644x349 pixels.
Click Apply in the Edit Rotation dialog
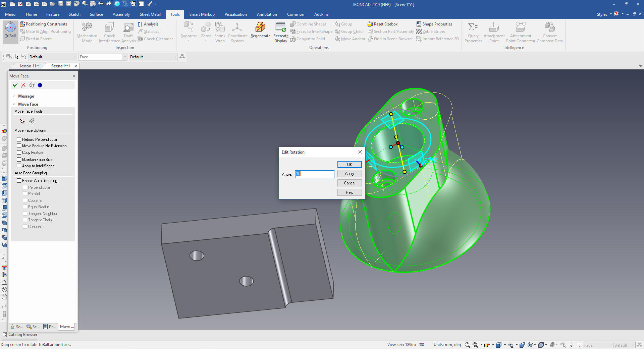pos(349,174)
